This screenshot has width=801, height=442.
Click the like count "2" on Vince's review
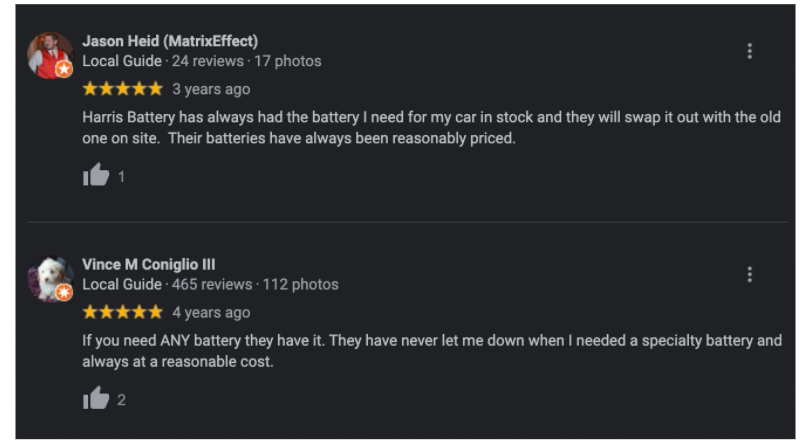click(122, 400)
